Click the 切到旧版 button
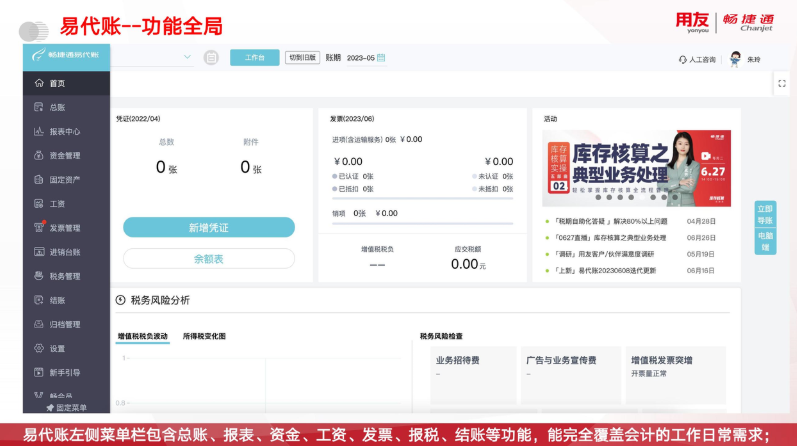 (x=302, y=57)
